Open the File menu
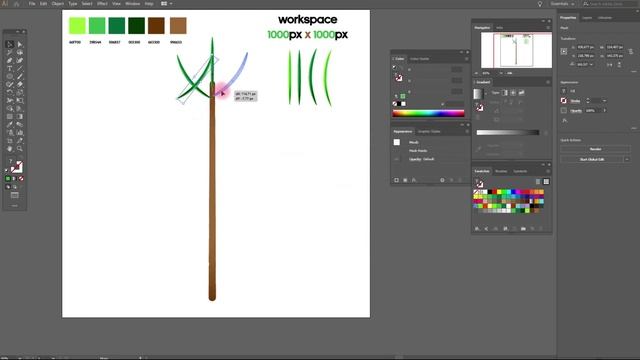 click(x=32, y=4)
